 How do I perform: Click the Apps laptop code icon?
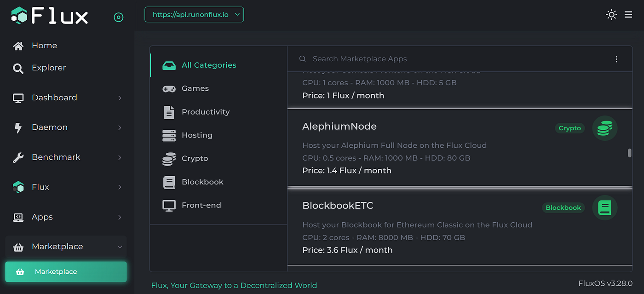point(18,217)
